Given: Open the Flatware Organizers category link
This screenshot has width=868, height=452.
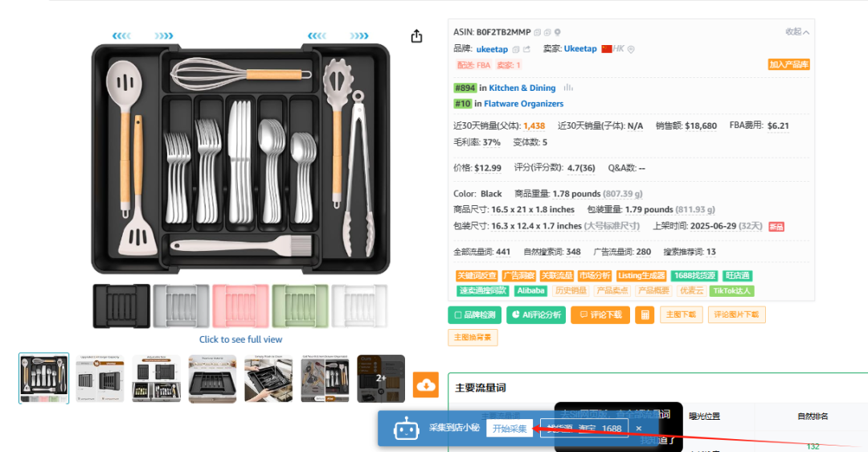Looking at the screenshot, I should (524, 104).
